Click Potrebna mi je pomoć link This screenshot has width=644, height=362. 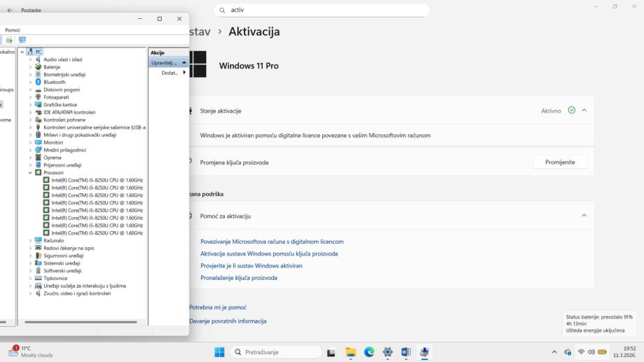click(x=218, y=307)
